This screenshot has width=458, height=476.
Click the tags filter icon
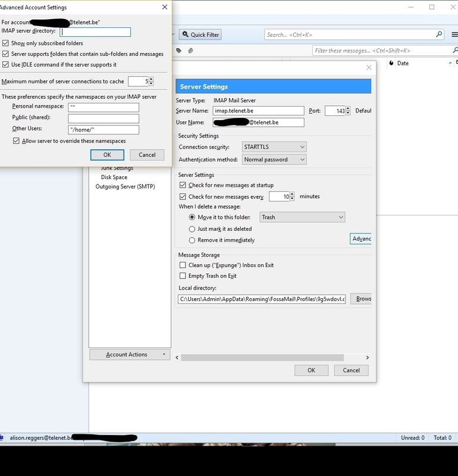(x=178, y=51)
